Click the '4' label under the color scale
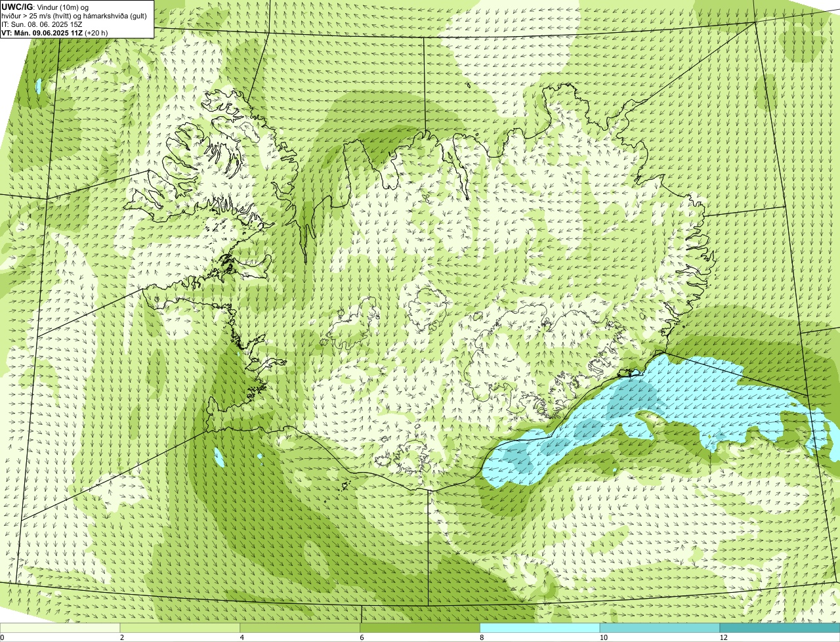The height and width of the screenshot is (642, 840). point(241,637)
